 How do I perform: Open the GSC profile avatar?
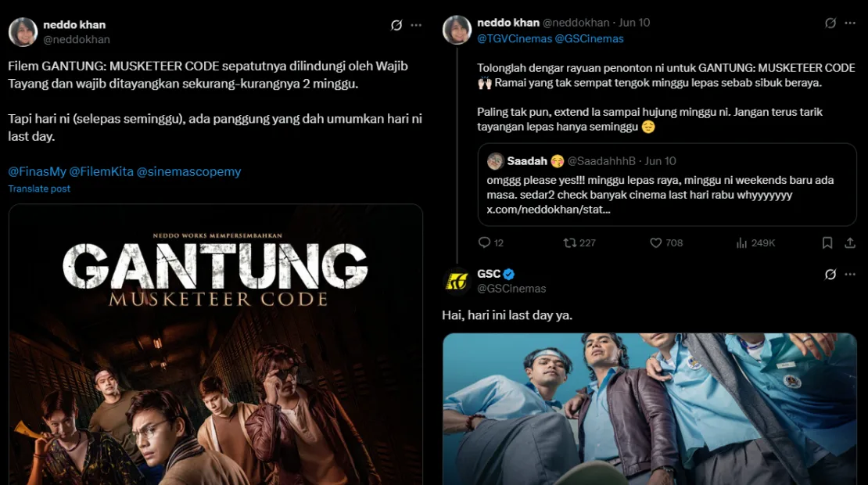pos(457,282)
